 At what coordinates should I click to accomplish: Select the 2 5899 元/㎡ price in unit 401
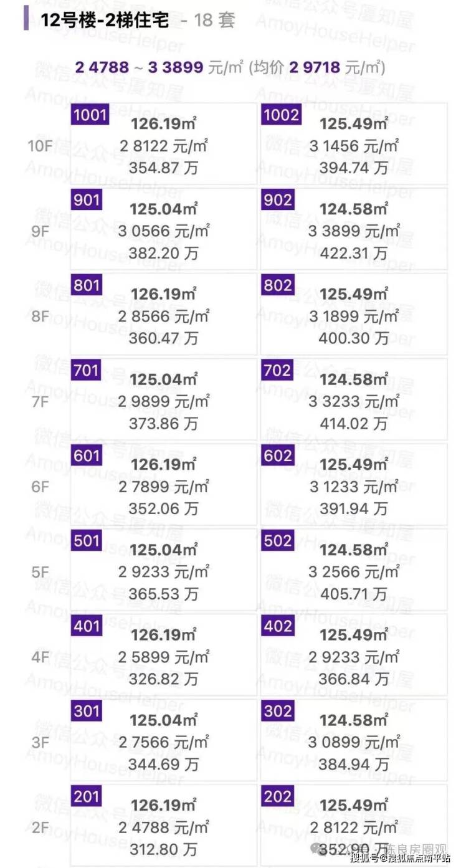[163, 657]
